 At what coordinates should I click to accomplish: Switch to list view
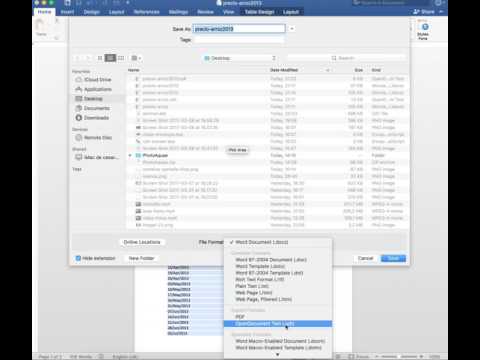(x=110, y=58)
